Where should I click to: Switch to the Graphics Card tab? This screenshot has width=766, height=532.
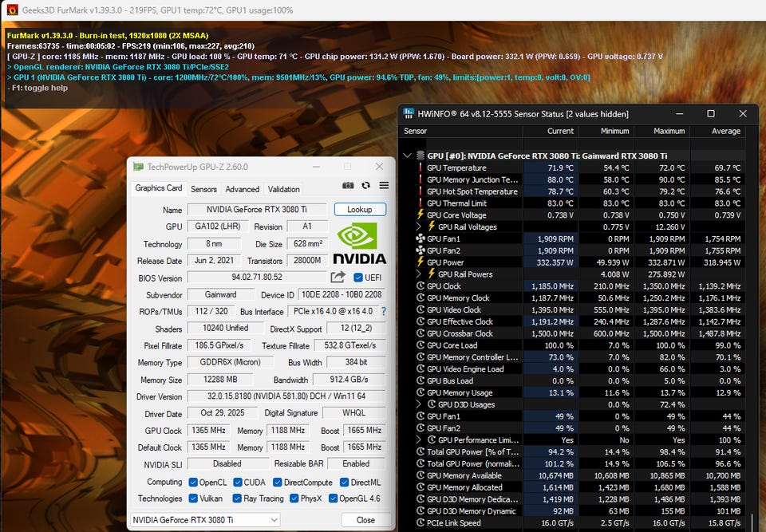tap(158, 188)
